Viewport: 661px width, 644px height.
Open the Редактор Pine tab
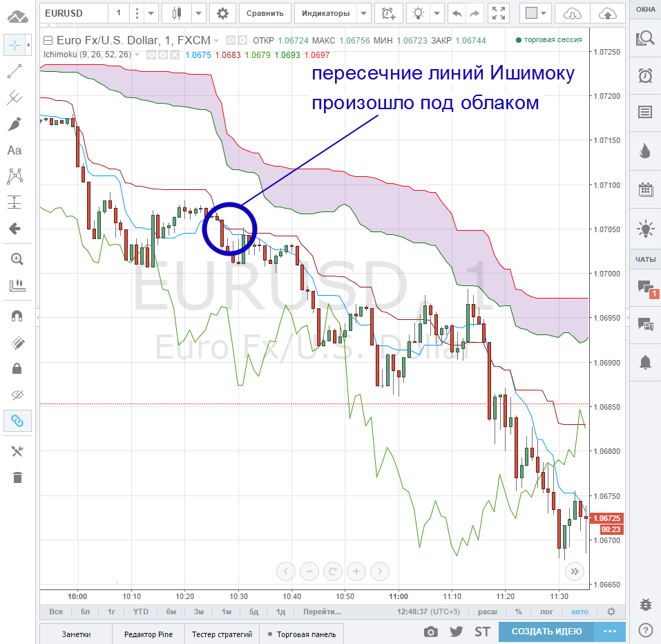[149, 634]
